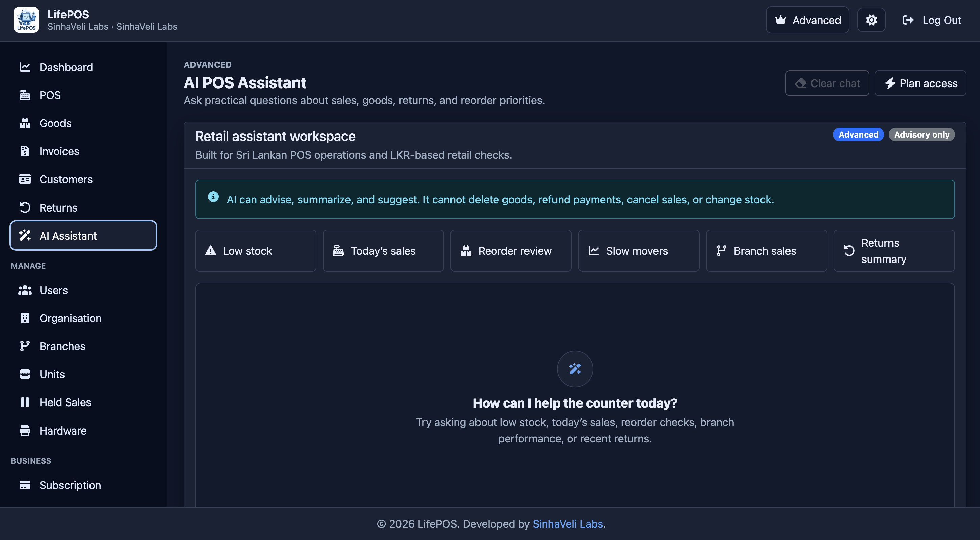Click the 'Retail assistant workspace' heading

click(x=275, y=136)
